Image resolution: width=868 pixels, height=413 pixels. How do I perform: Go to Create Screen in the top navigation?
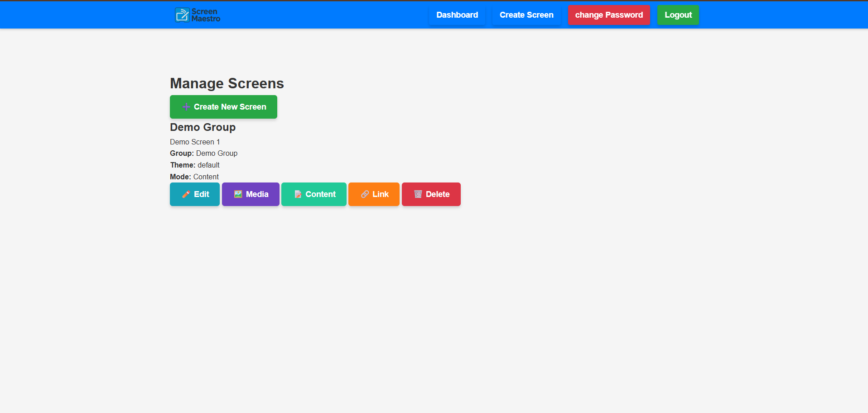(x=526, y=15)
